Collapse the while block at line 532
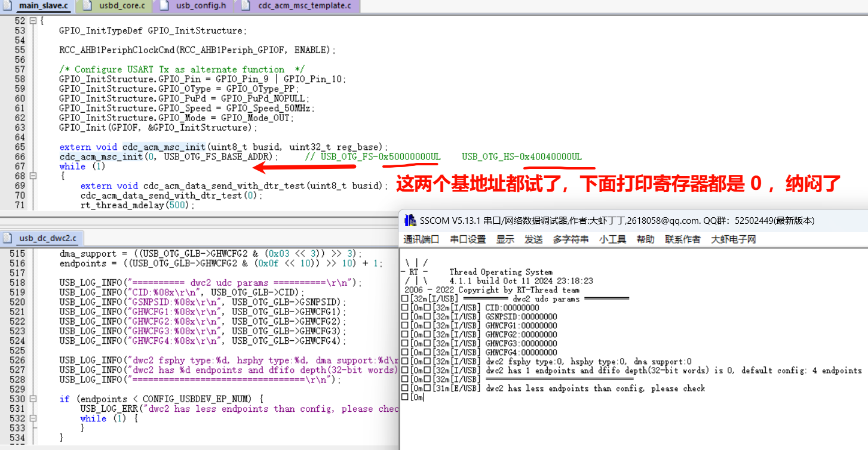This screenshot has height=450, width=868. (33, 418)
